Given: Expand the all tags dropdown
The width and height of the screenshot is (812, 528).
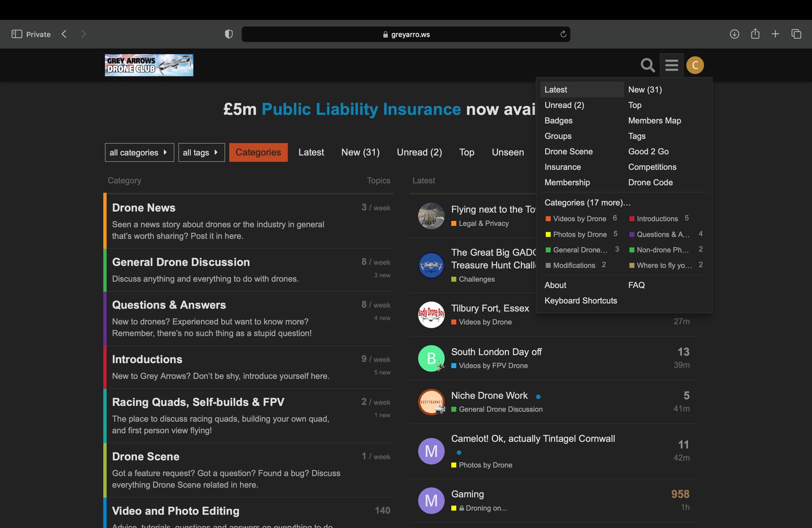Looking at the screenshot, I should tap(201, 153).
